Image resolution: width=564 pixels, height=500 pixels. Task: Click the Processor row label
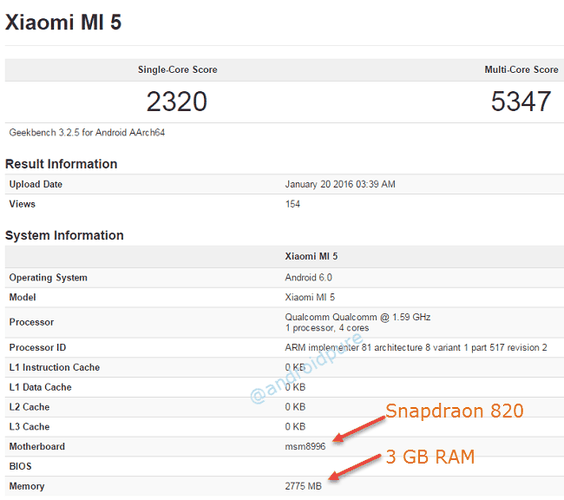(32, 322)
